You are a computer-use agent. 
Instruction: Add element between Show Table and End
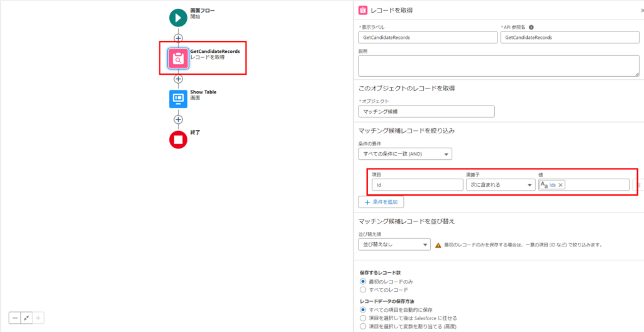coord(178,119)
